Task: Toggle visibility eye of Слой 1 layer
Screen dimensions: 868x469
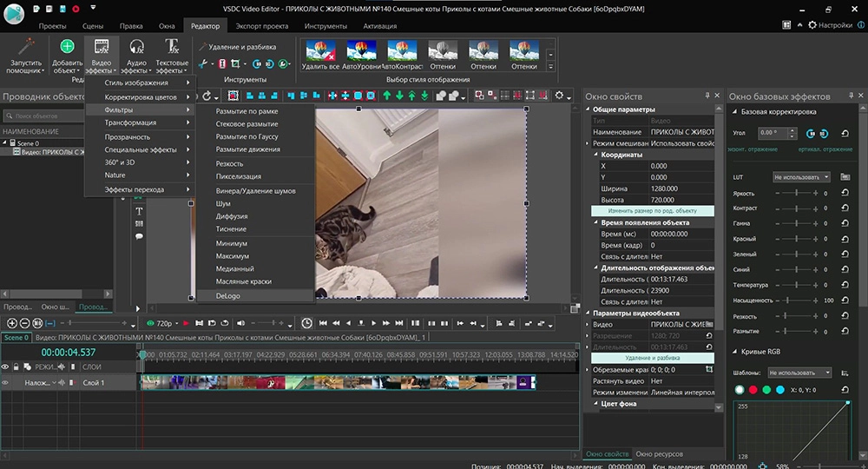Action: (x=6, y=382)
